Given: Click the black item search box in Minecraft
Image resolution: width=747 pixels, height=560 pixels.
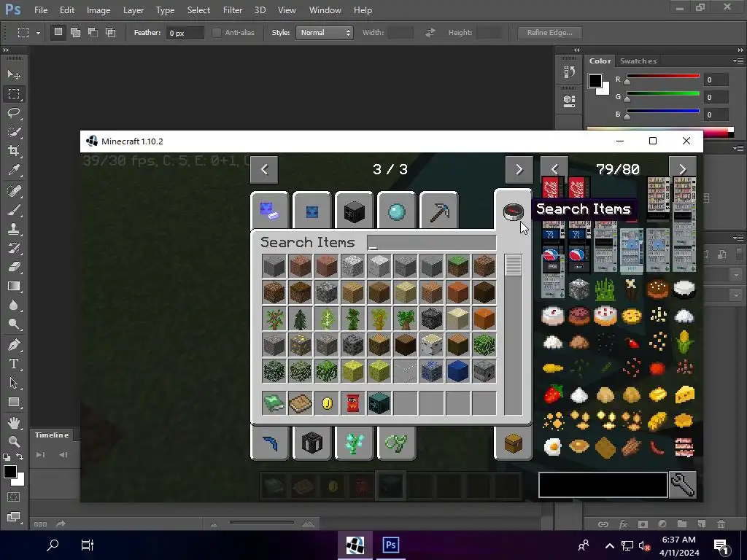Looking at the screenshot, I should (x=603, y=485).
